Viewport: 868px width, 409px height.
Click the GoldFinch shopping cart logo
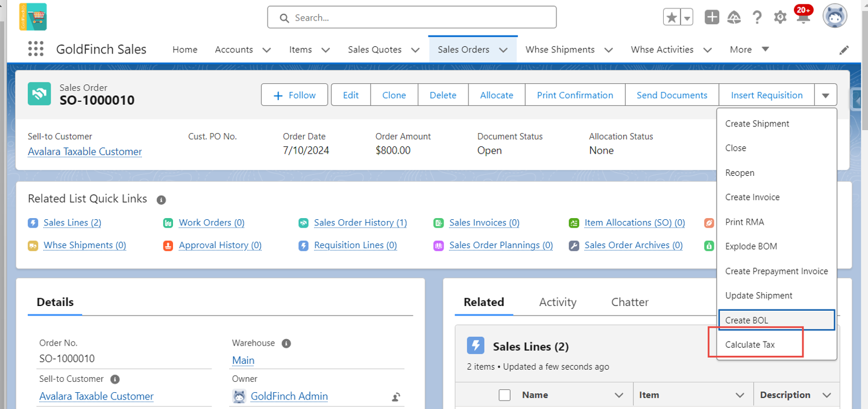[33, 17]
